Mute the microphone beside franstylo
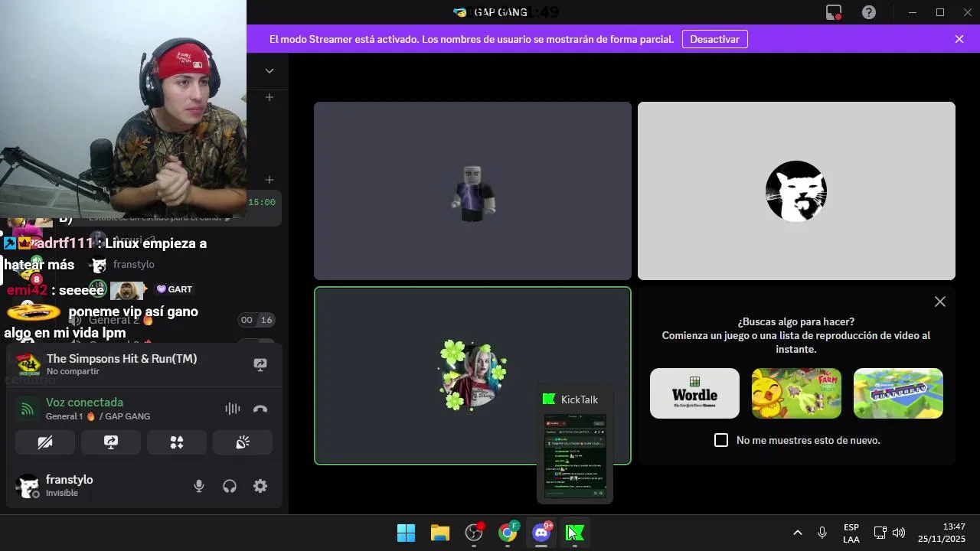This screenshot has height=551, width=980. [x=199, y=486]
